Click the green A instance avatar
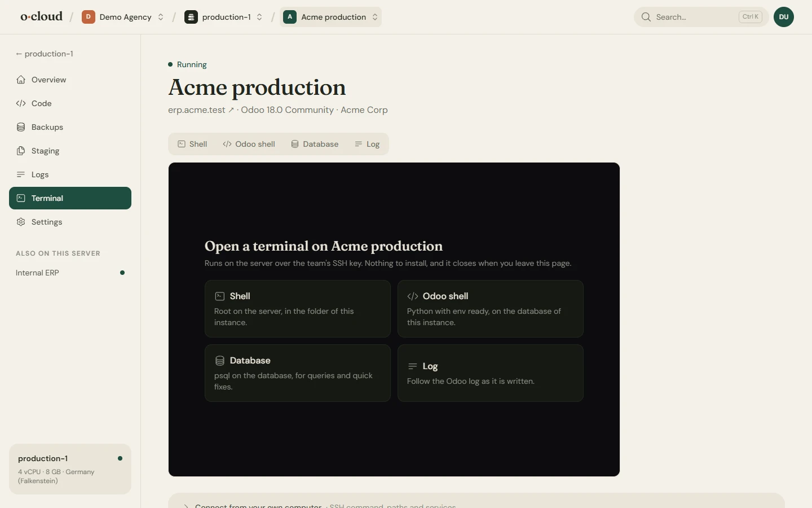This screenshot has width=812, height=508. pos(290,17)
